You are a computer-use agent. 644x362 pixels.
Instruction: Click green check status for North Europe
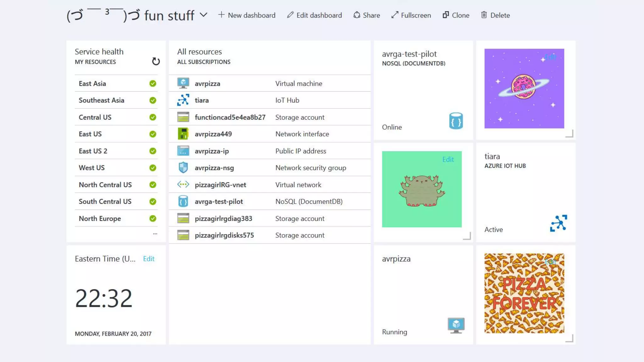coord(153,218)
